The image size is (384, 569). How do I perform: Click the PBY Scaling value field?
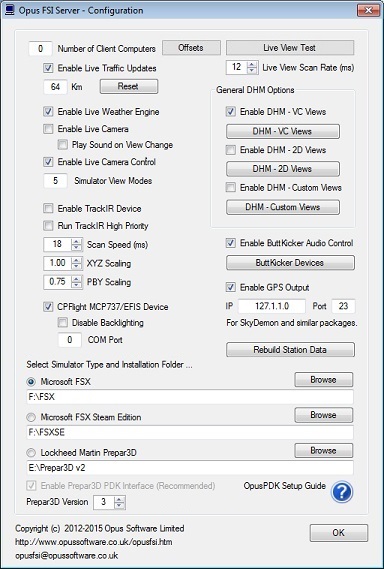57,282
